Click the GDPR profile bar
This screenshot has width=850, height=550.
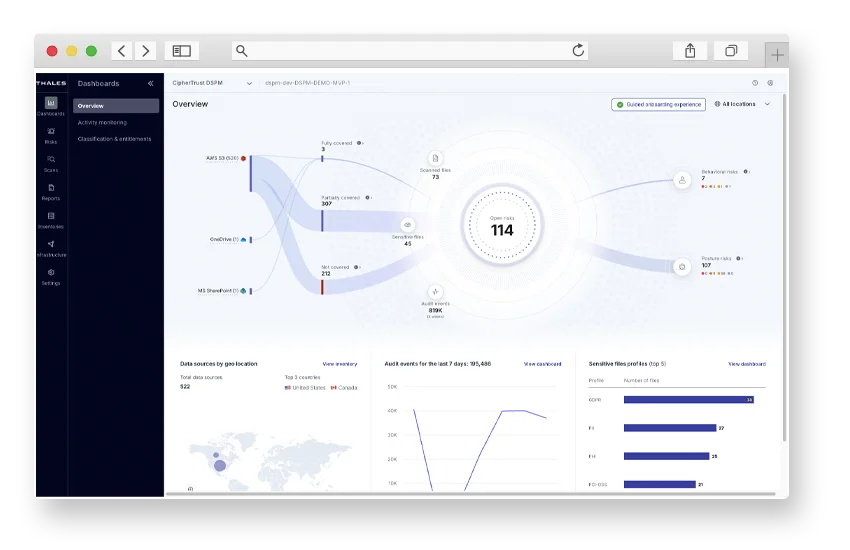tap(688, 400)
